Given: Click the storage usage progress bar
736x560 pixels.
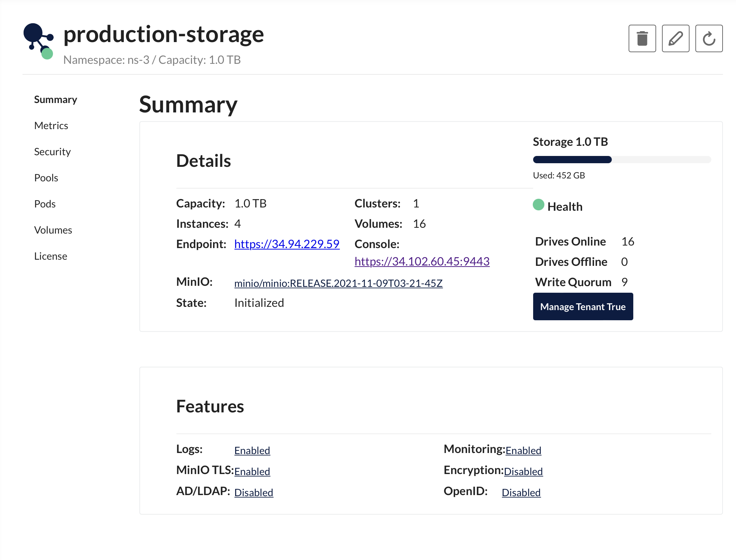Looking at the screenshot, I should click(622, 160).
